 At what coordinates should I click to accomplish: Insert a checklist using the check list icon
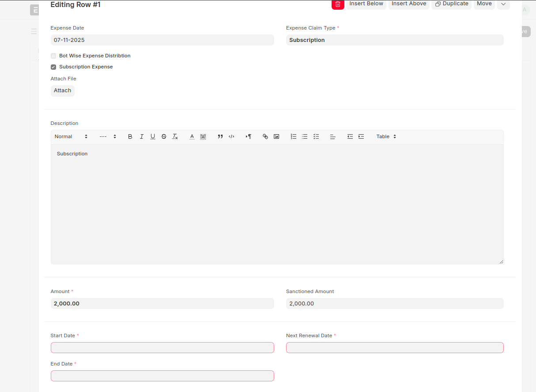[316, 137]
